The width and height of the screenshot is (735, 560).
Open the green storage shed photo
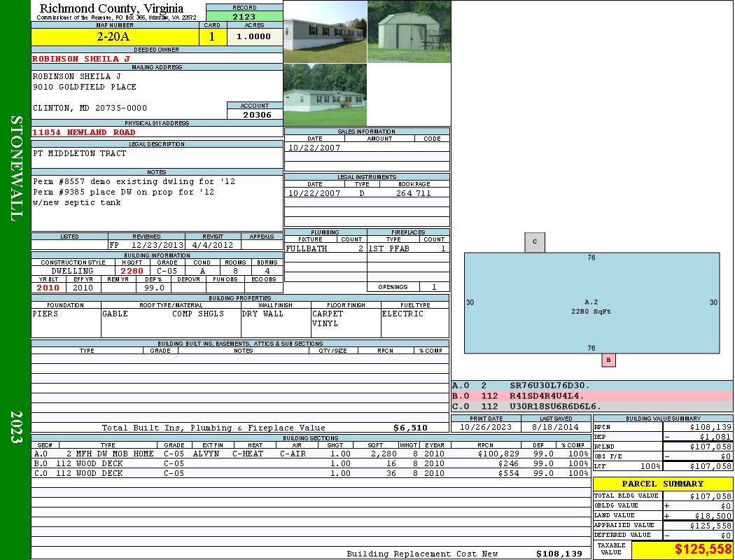[409, 31]
